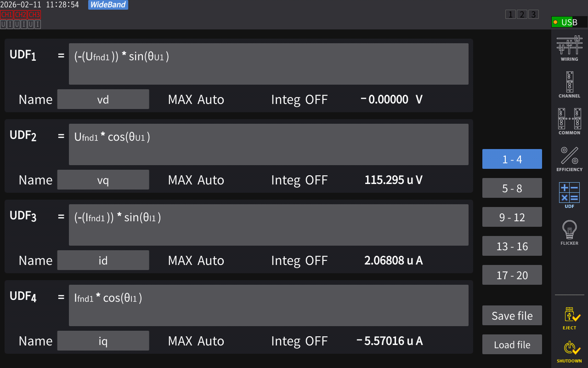Edit the name field containing vq
This screenshot has width=588, height=368.
[x=103, y=180]
